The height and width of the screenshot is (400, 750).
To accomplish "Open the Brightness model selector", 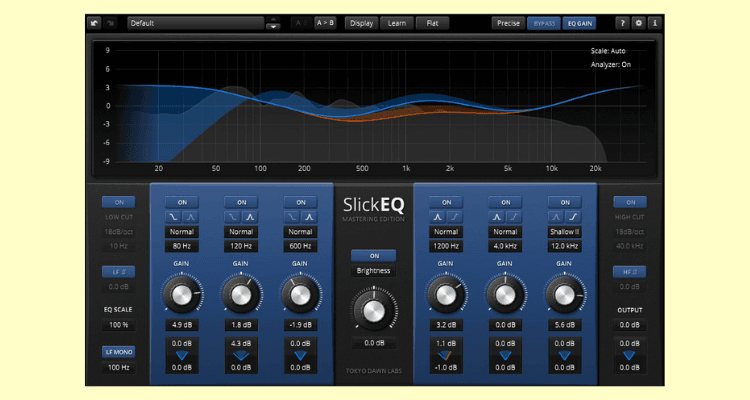I will 374,271.
